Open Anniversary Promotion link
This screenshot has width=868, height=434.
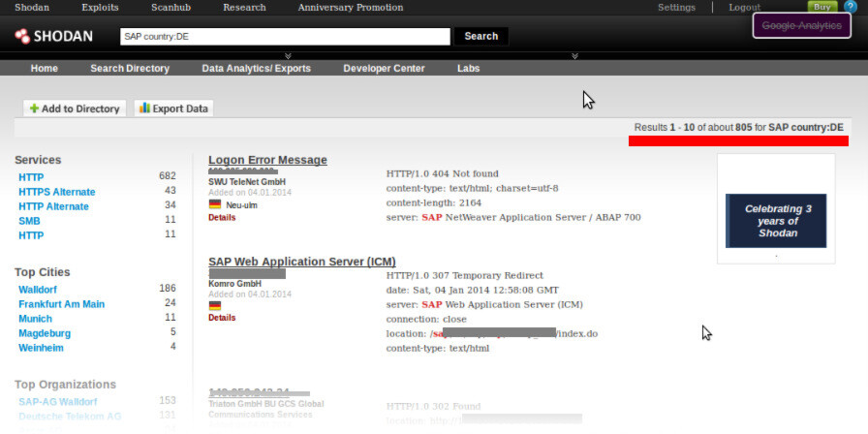pyautogui.click(x=351, y=7)
